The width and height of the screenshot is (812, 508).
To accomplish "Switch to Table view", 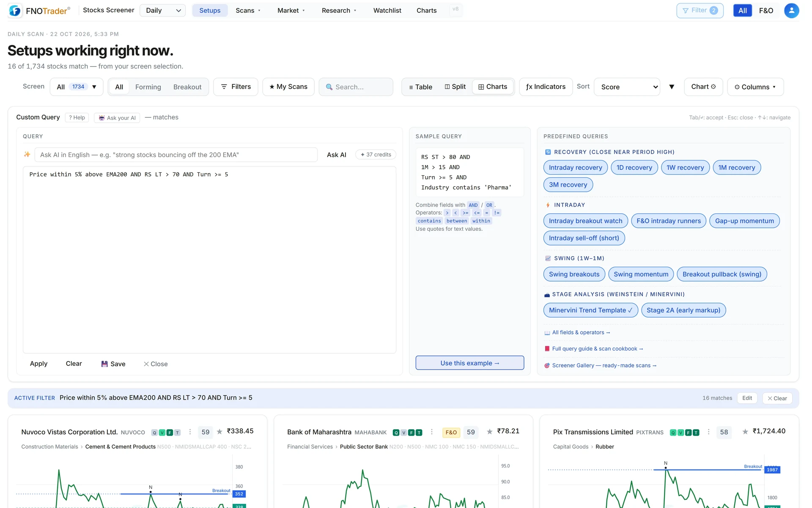I will [x=420, y=87].
